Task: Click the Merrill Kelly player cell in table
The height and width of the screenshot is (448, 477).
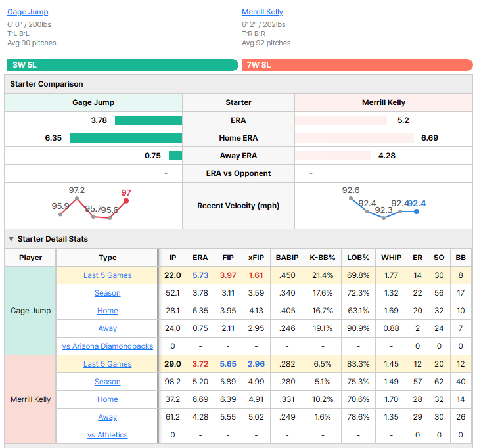Action: coord(30,399)
